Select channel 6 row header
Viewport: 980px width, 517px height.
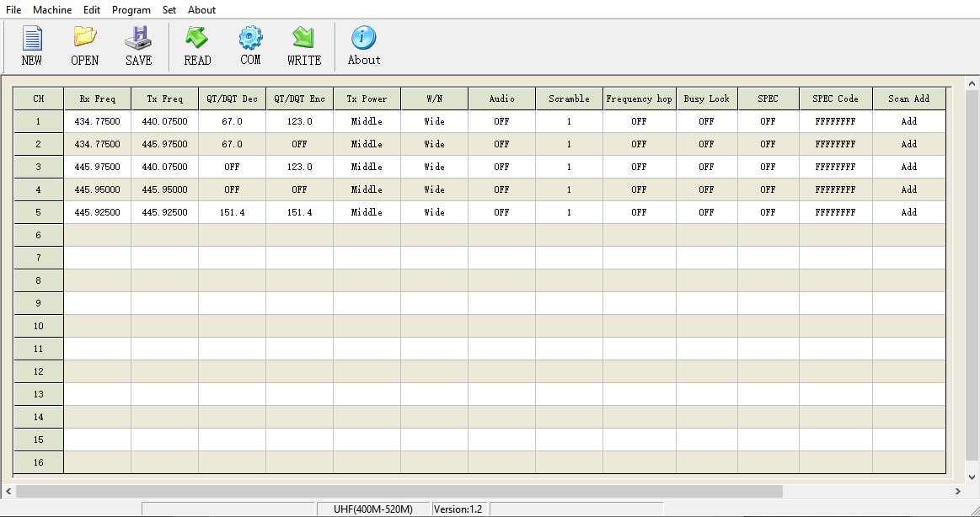(39, 236)
